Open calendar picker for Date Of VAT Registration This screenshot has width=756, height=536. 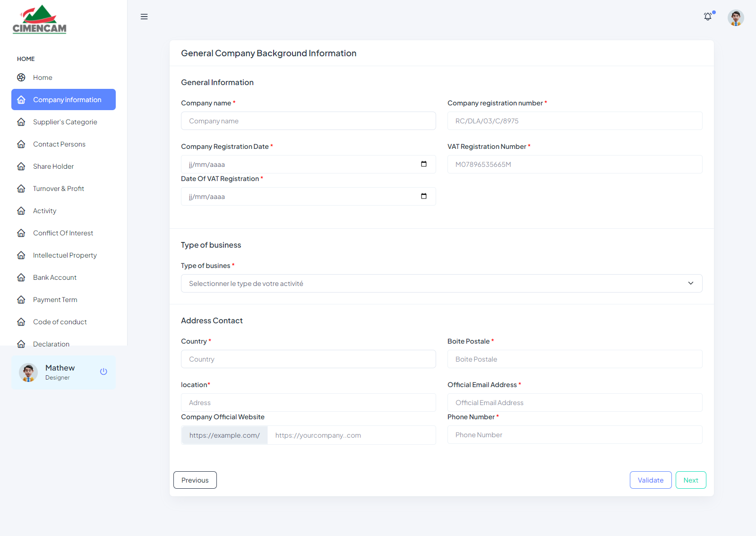click(x=423, y=196)
